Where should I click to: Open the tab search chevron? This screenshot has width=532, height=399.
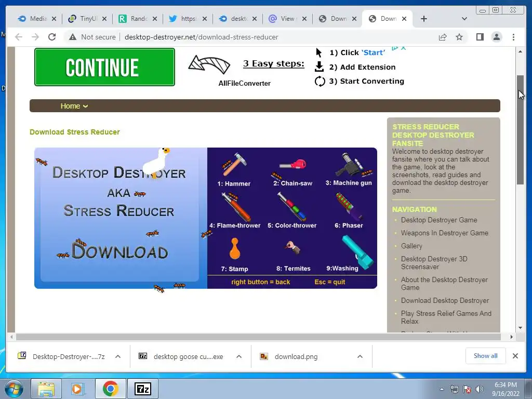[x=464, y=19]
